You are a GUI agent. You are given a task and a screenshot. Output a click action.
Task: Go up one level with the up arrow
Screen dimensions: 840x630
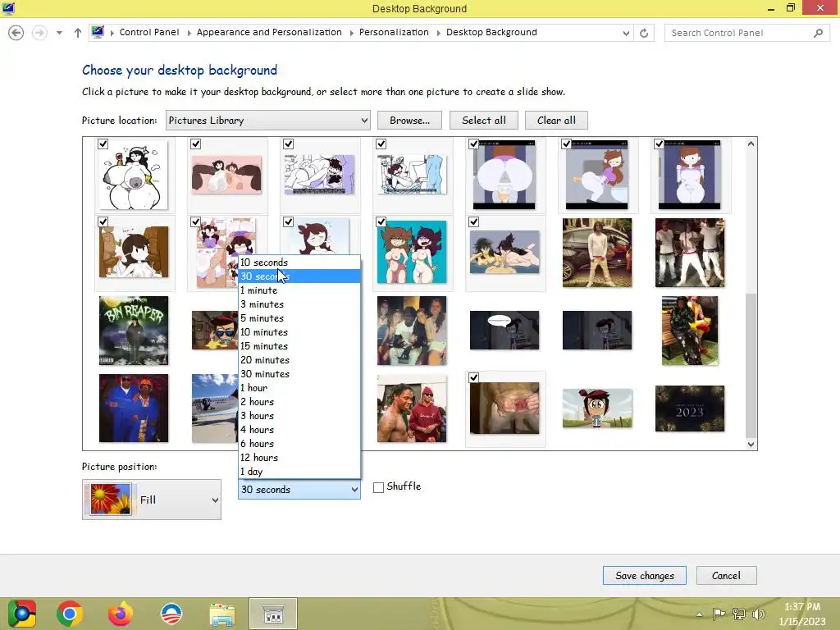click(x=78, y=33)
